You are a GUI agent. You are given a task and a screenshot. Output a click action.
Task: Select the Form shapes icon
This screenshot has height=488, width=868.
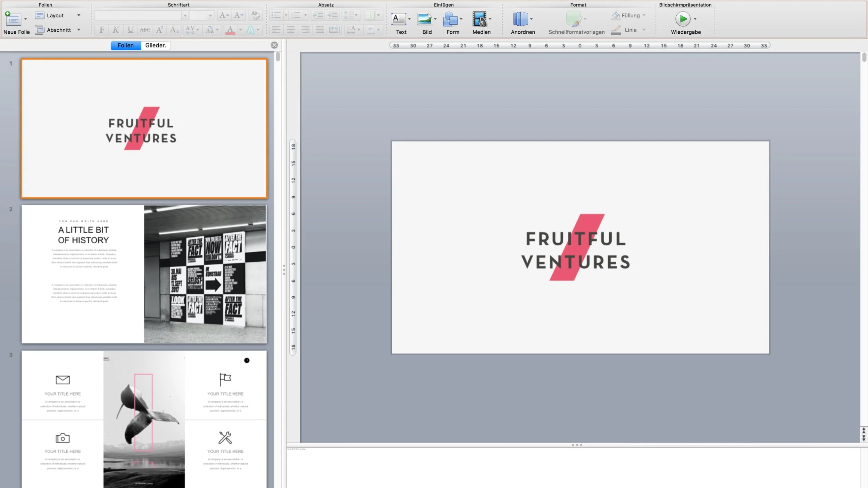pyautogui.click(x=450, y=19)
